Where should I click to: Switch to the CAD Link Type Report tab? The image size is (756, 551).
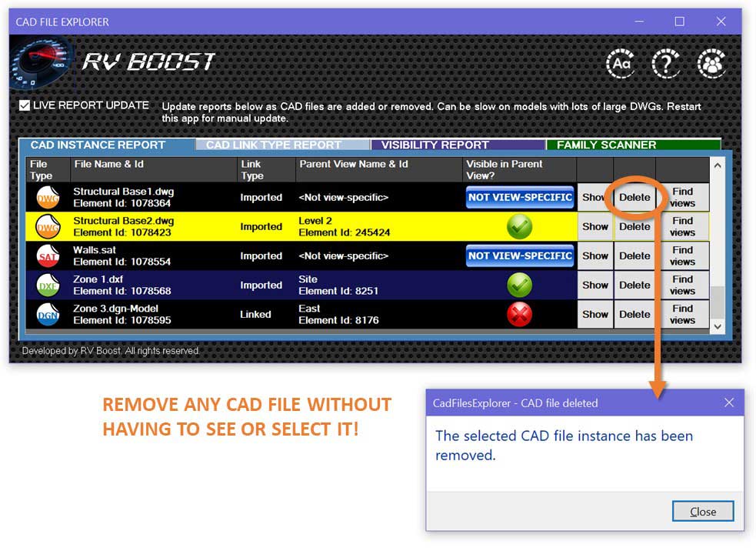click(x=282, y=145)
